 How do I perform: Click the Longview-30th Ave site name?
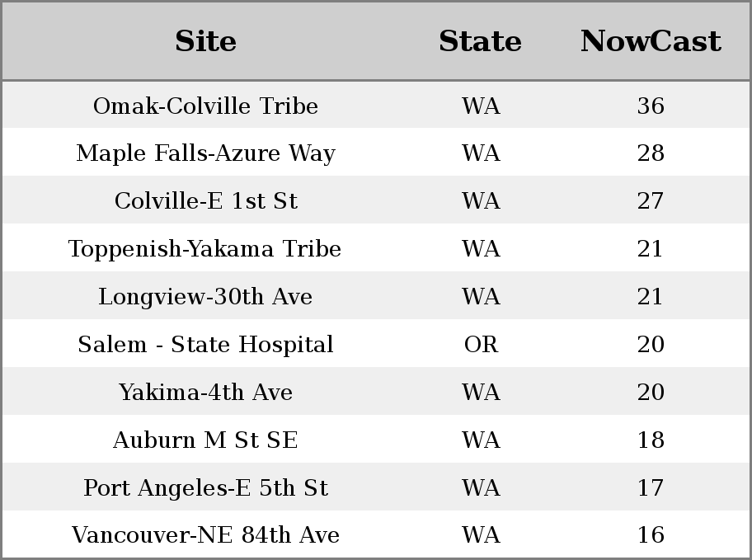205,297
